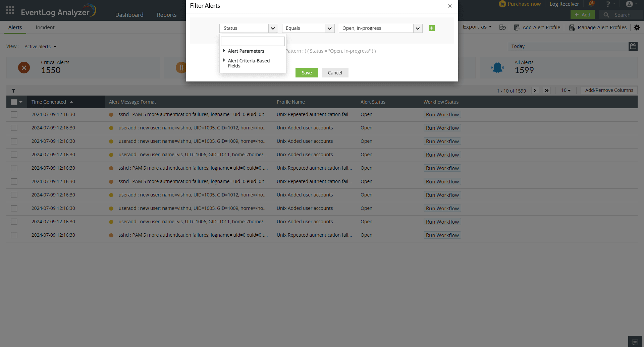This screenshot has height=347, width=644.
Task: Click Run Workflow on the first alert
Action: pyautogui.click(x=442, y=114)
